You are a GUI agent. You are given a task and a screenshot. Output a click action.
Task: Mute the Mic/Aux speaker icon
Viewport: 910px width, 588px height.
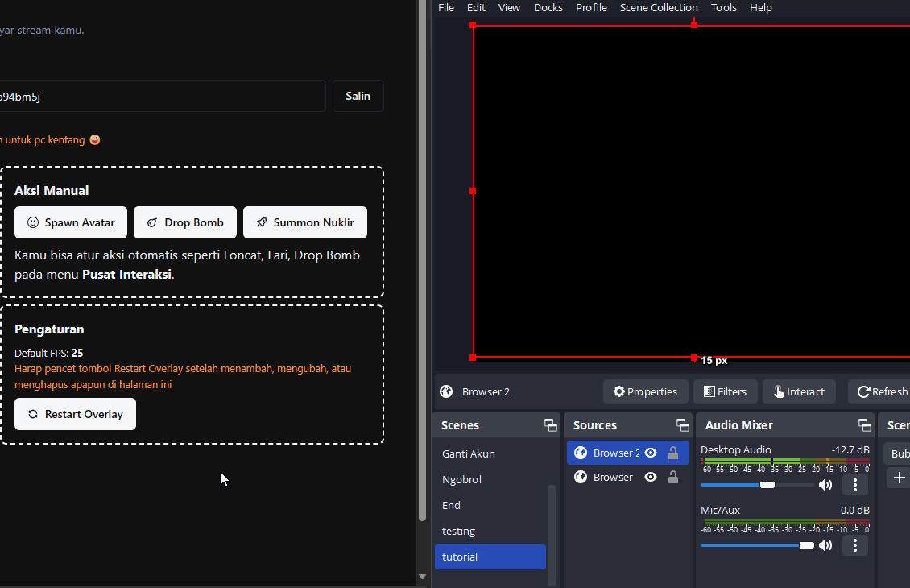pyautogui.click(x=825, y=545)
